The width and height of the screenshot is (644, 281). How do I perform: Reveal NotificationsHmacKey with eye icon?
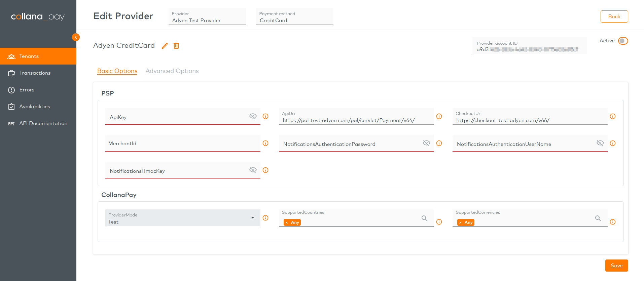pyautogui.click(x=253, y=170)
